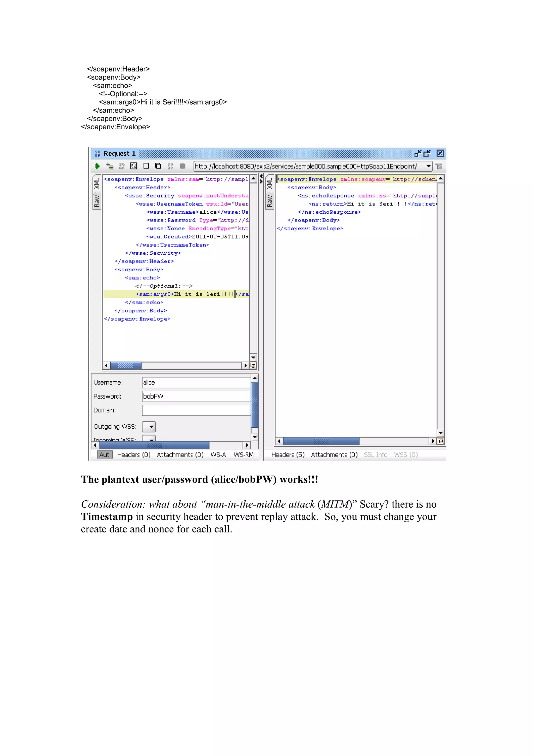The height and width of the screenshot is (756, 534).
Task: Click add assertion to TestCase icon
Action: [x=110, y=166]
